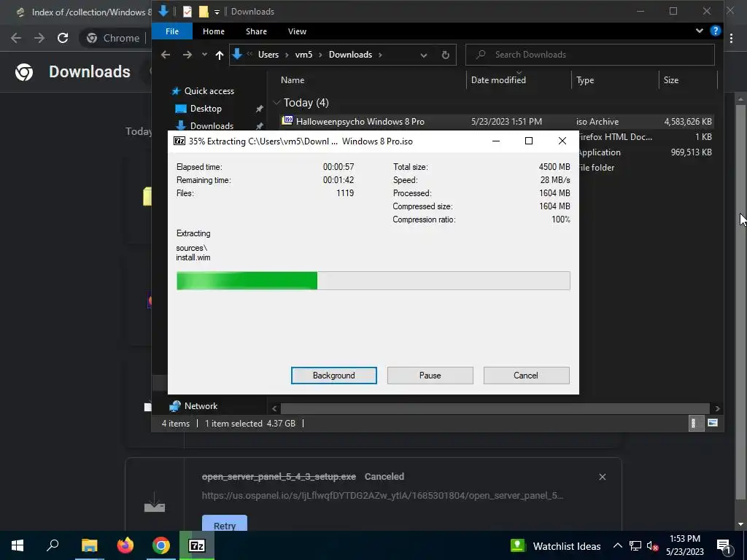747x560 pixels.
Task: Expand the arrow after Downloads breadcrumb
Action: (x=380, y=55)
